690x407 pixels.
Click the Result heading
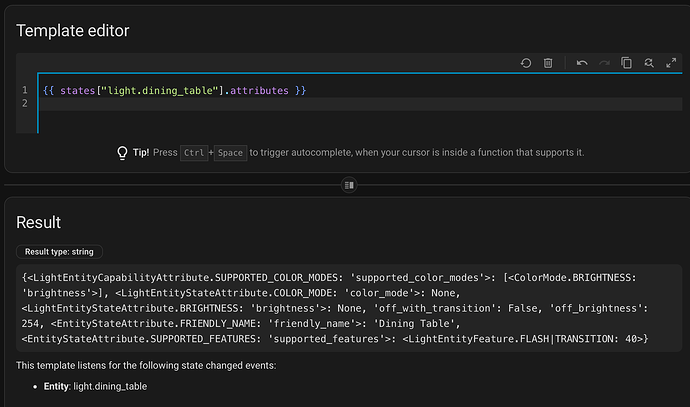tap(38, 222)
